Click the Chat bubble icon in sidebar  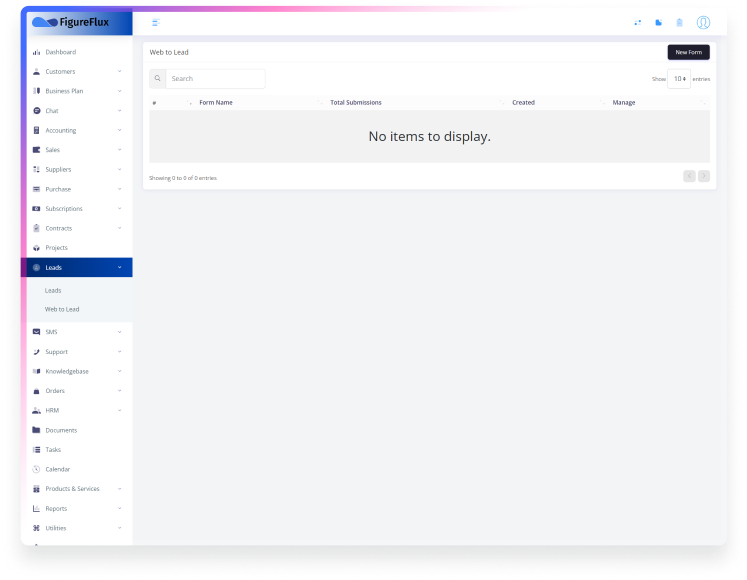pos(36,111)
